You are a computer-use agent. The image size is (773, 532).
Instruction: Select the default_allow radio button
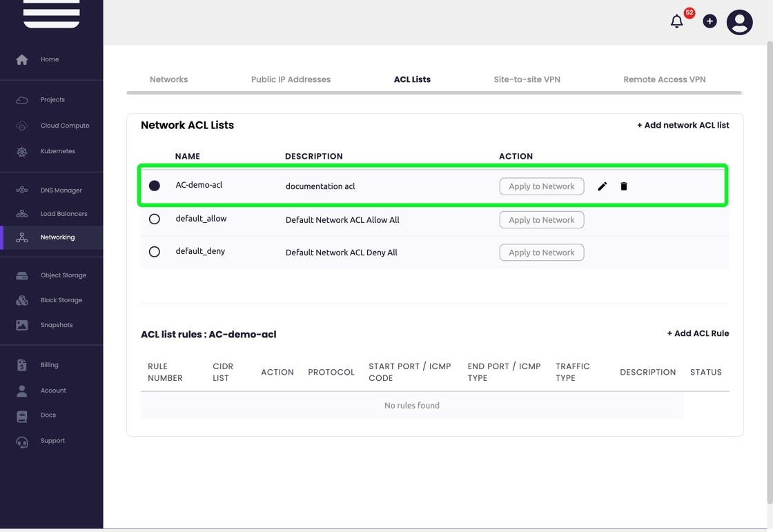[x=155, y=219]
